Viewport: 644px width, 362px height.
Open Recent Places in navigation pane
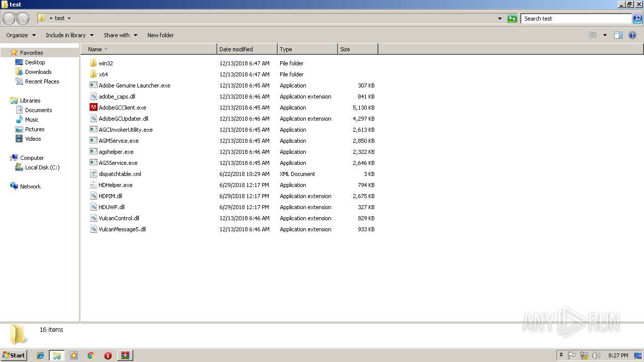coord(42,81)
